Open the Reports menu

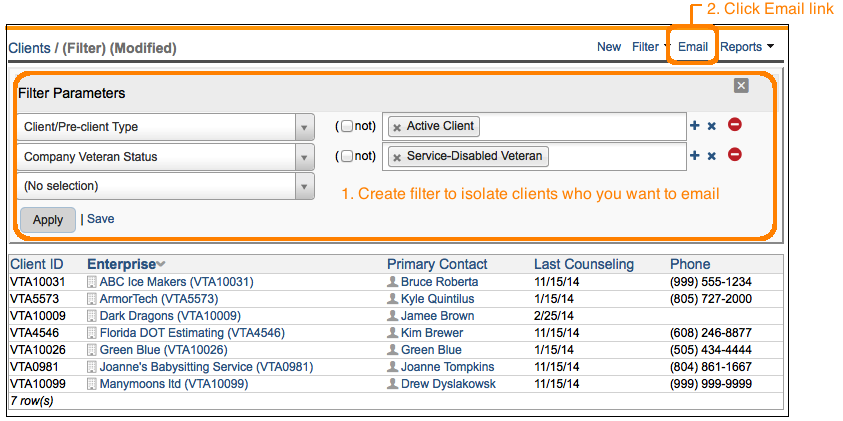(x=747, y=47)
